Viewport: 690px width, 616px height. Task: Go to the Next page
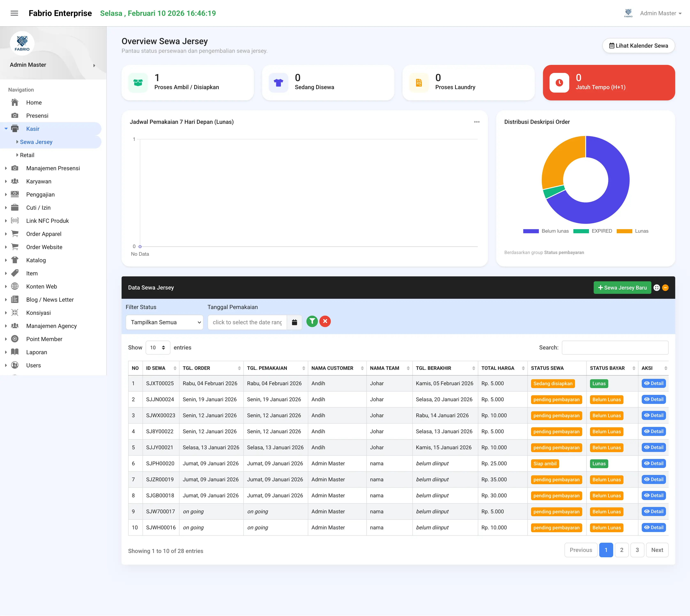pyautogui.click(x=657, y=550)
